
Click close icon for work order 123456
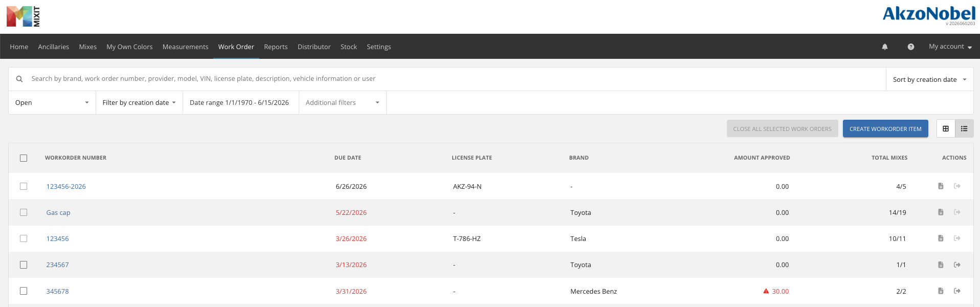click(x=957, y=238)
